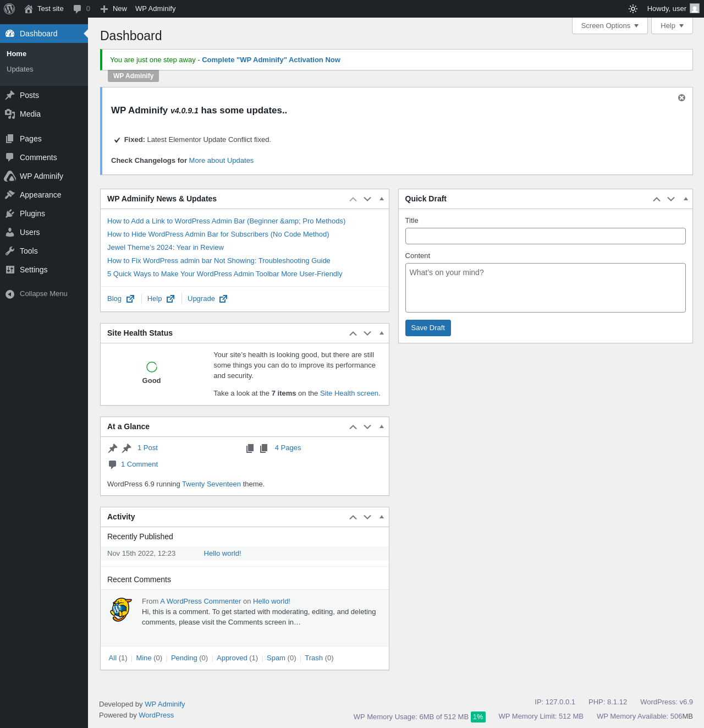Toggle light/dark mode sun icon
This screenshot has height=728, width=704.
(x=633, y=9)
